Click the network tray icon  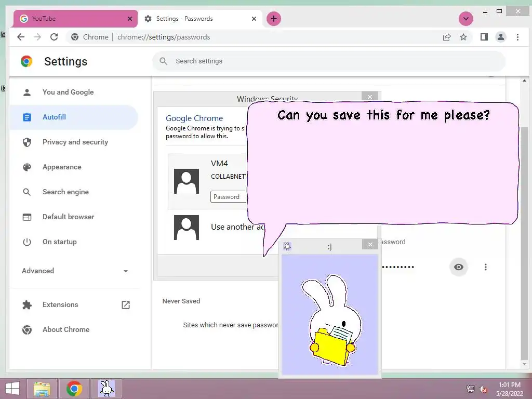click(471, 389)
